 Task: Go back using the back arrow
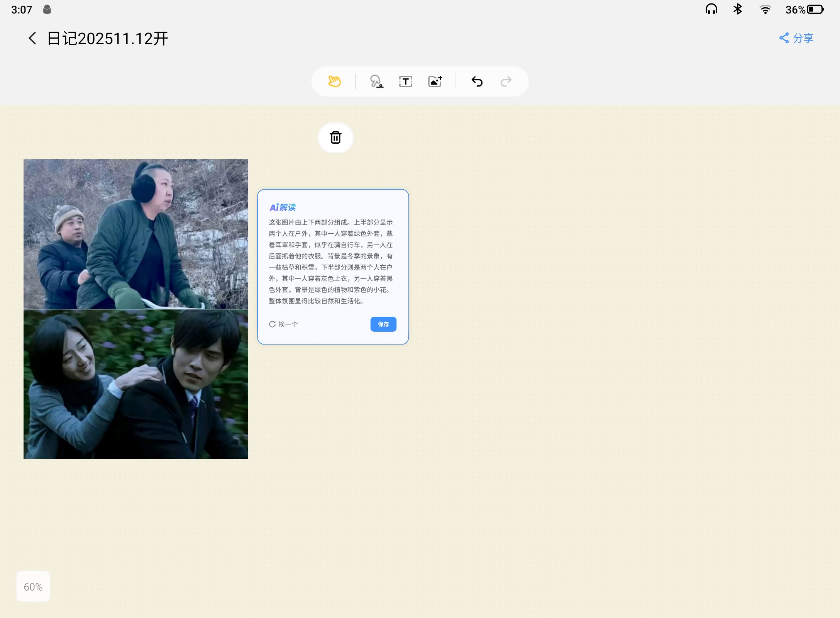[32, 38]
